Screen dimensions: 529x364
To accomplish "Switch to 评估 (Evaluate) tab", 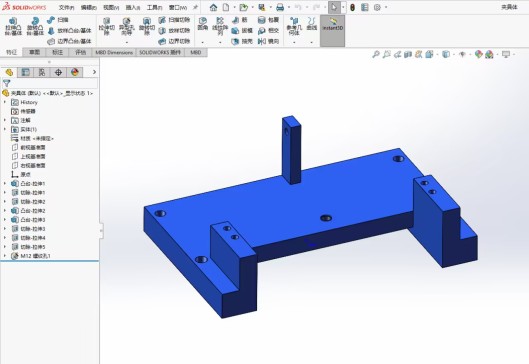I will coord(81,52).
